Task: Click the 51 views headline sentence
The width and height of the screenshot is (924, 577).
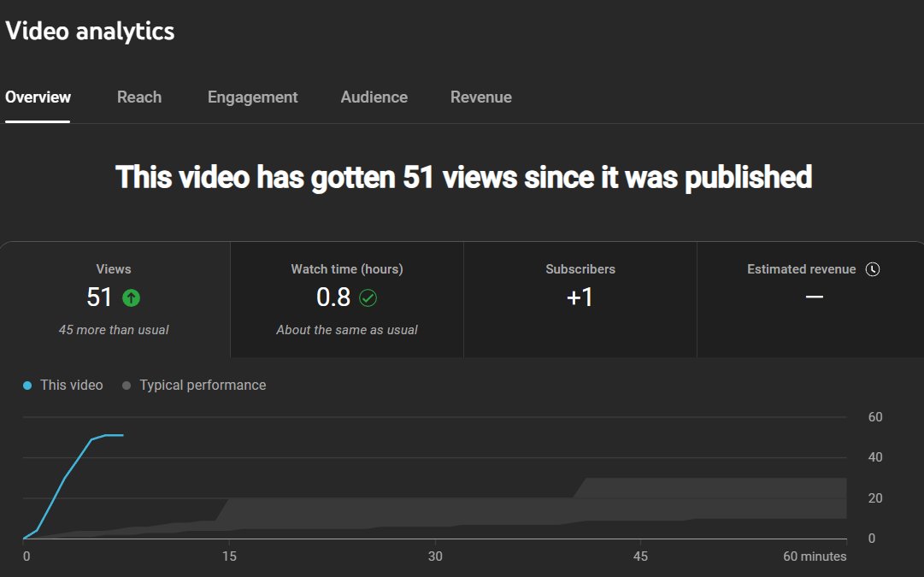Action: 464,177
